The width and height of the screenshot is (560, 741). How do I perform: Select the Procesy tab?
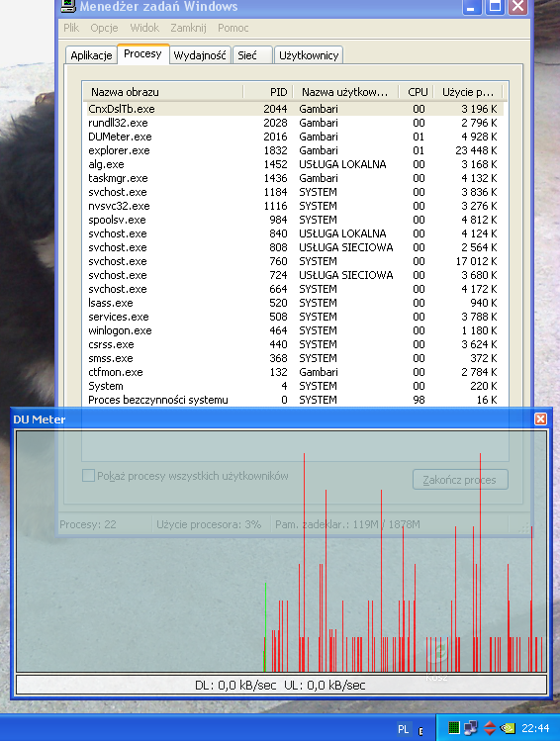[x=142, y=53]
